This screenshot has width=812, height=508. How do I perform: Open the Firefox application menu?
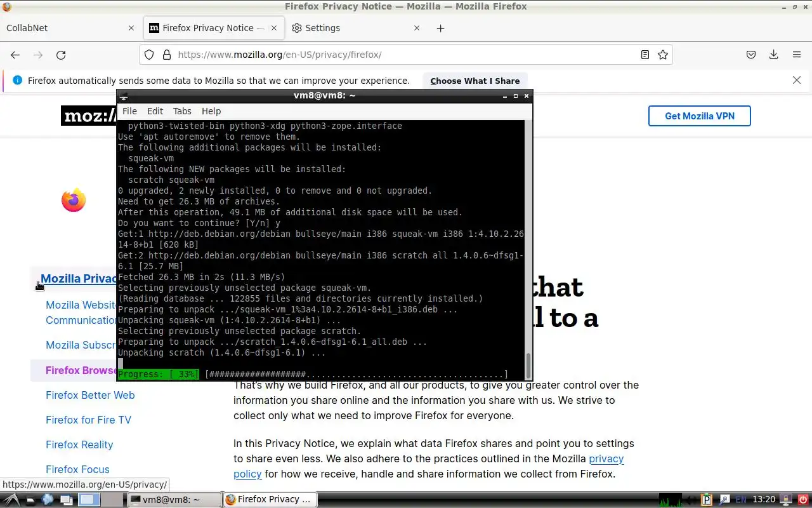tap(797, 55)
